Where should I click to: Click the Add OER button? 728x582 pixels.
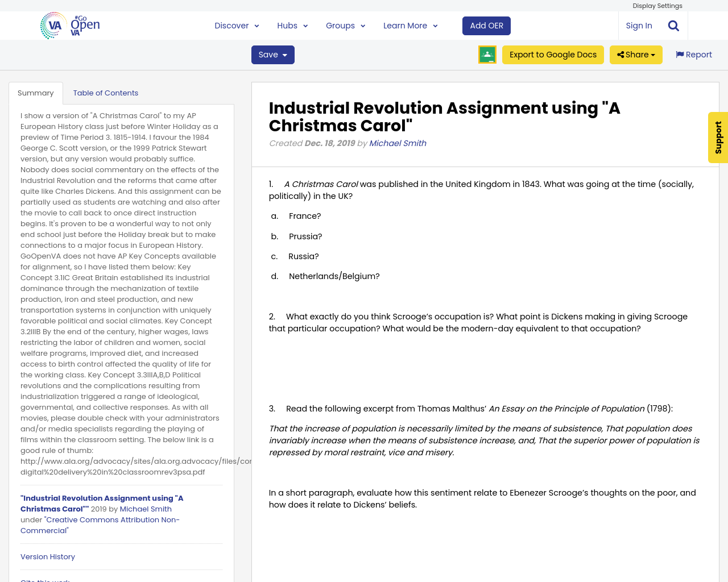pyautogui.click(x=486, y=25)
